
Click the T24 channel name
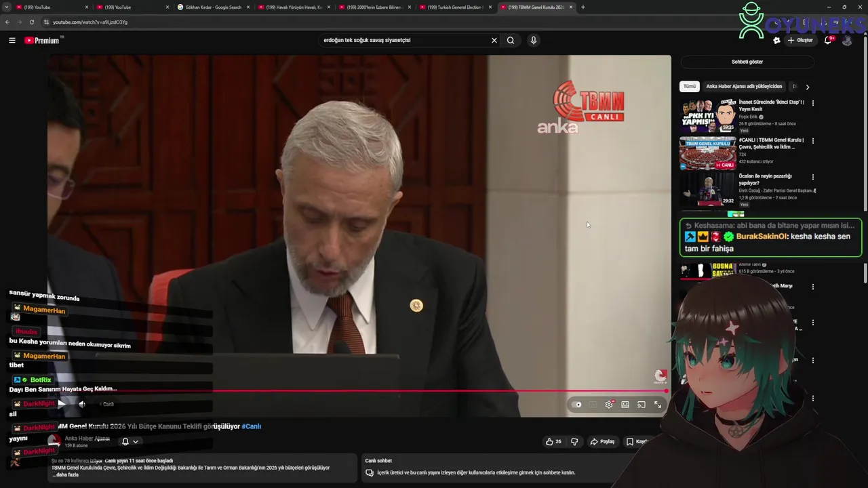743,155
